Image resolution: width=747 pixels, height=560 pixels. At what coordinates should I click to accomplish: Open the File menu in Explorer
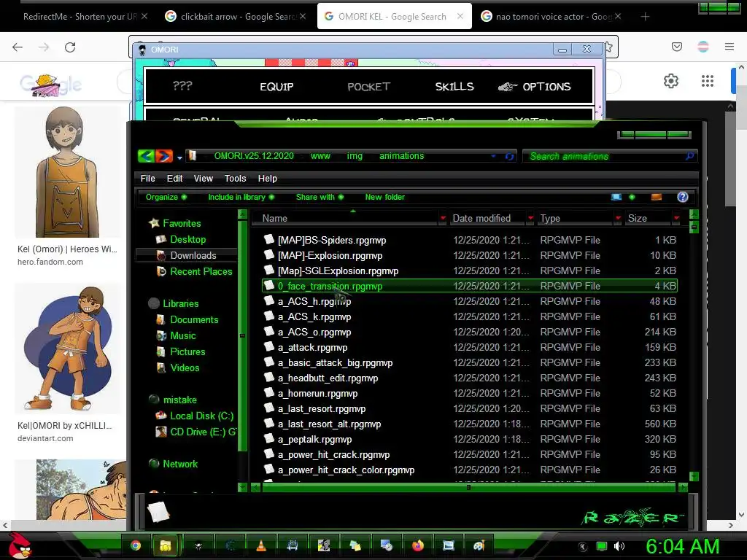pos(147,179)
